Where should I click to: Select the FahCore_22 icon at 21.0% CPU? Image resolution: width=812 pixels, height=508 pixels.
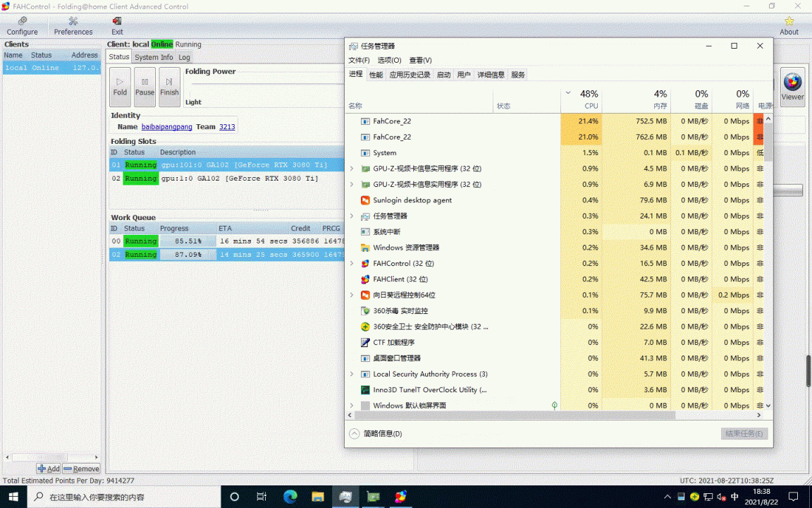pyautogui.click(x=365, y=137)
